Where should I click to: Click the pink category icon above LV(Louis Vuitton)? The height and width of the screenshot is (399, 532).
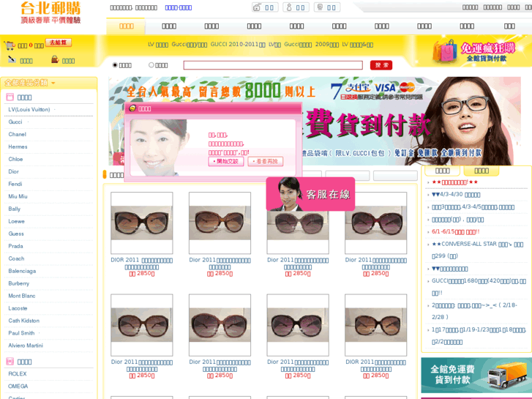10,97
